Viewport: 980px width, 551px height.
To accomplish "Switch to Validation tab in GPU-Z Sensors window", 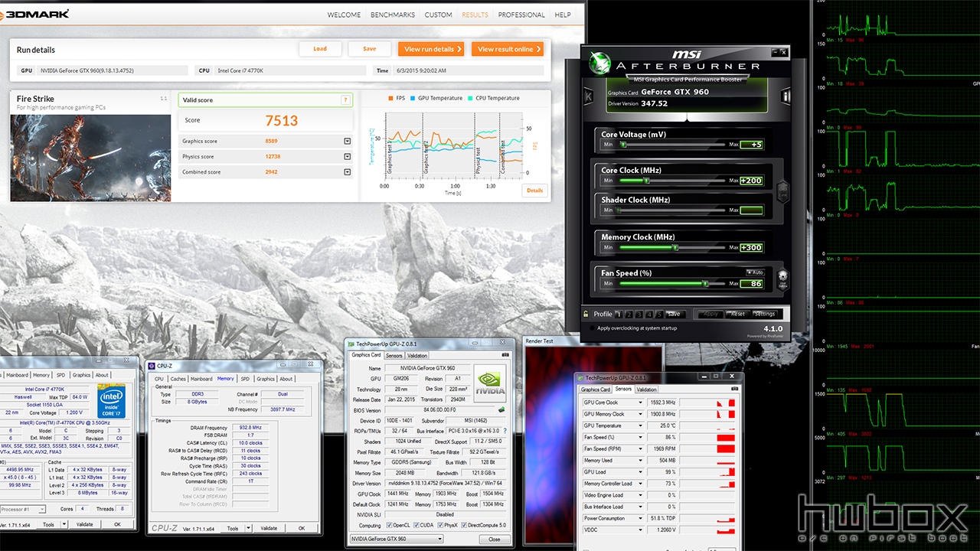I will tap(646, 390).
